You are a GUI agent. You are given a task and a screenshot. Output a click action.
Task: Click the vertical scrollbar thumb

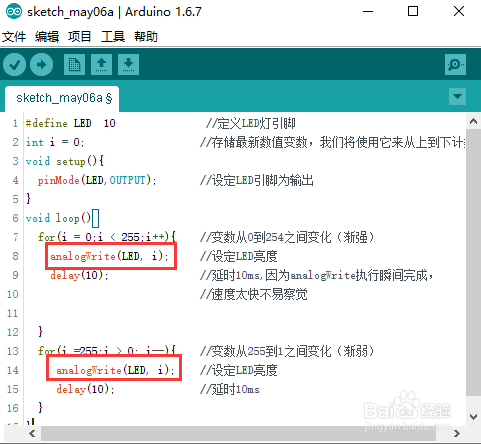point(473,263)
